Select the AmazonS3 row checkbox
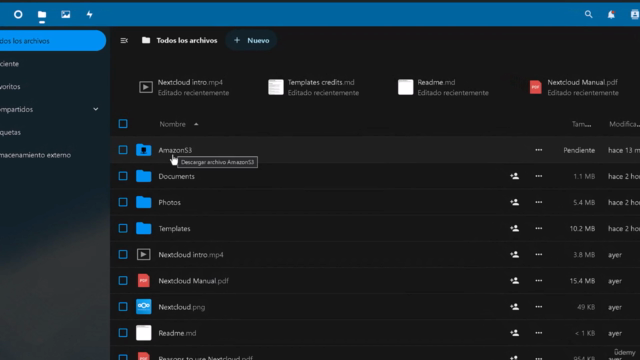The image size is (640, 360). [123, 150]
